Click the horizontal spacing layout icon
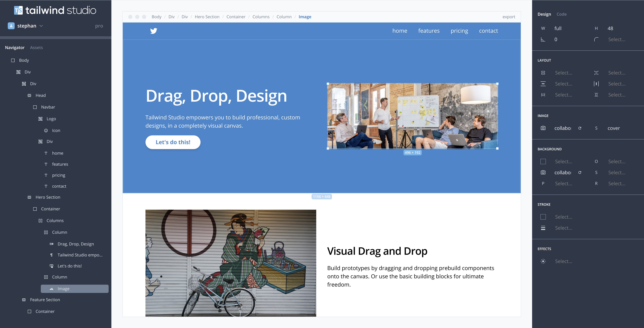Image resolution: width=644 pixels, height=328 pixels. [x=543, y=95]
